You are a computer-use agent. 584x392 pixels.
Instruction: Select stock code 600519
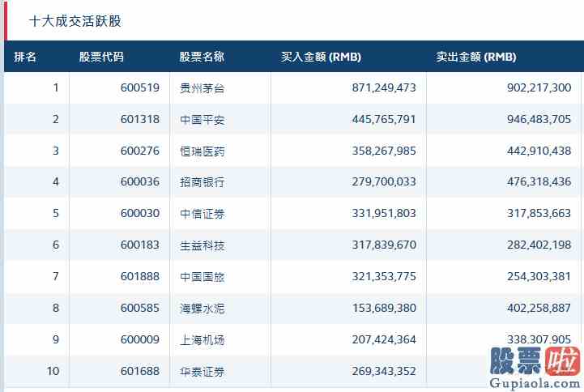pos(140,87)
